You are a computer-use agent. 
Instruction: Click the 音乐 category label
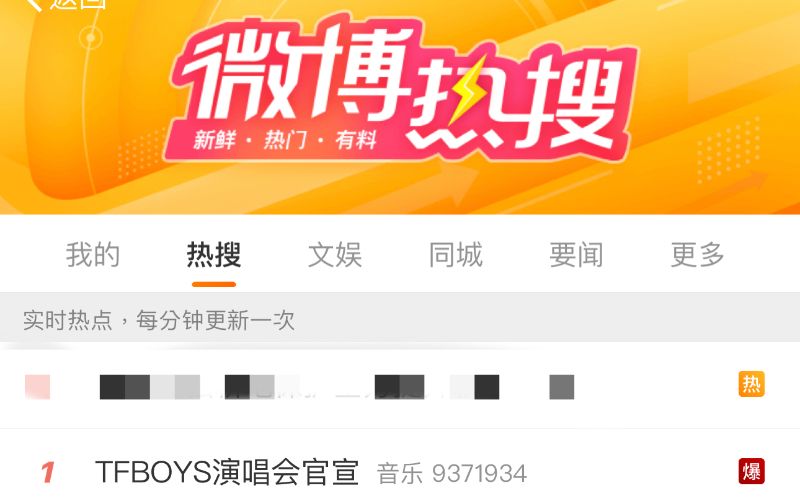[399, 473]
